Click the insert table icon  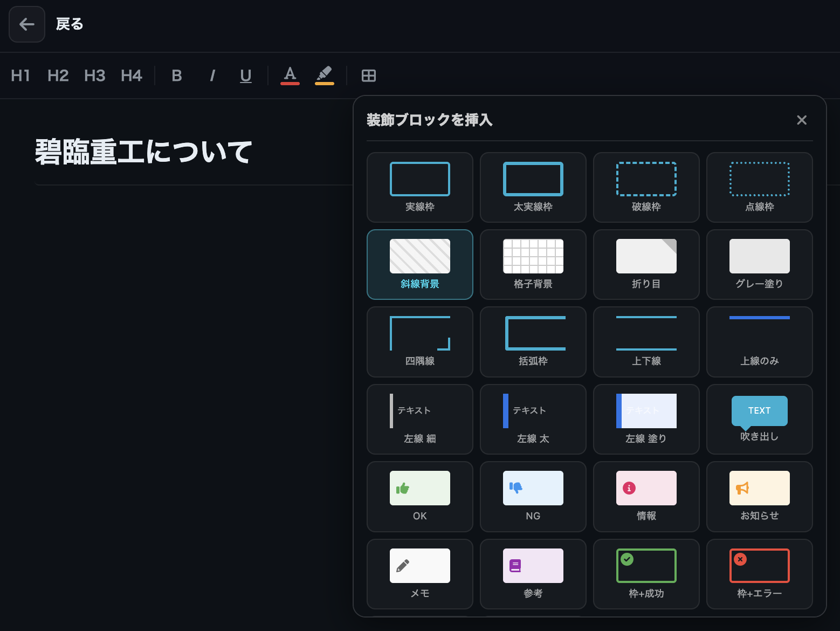(369, 76)
